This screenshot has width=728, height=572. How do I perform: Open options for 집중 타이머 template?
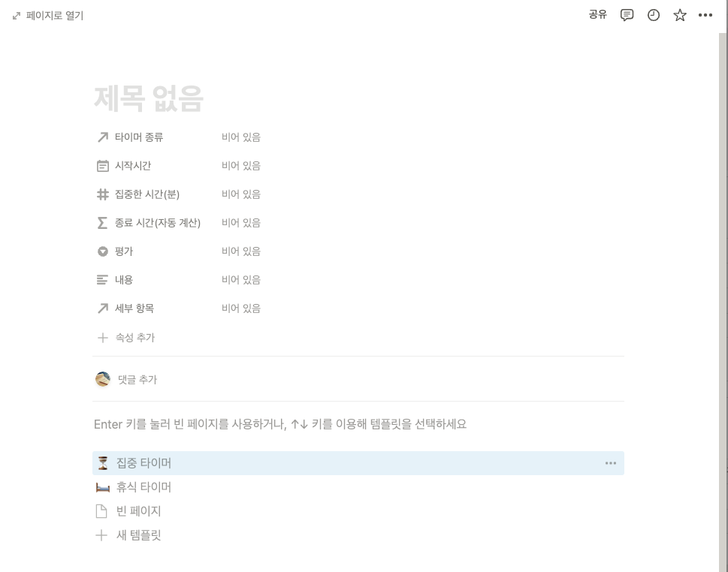(x=611, y=463)
